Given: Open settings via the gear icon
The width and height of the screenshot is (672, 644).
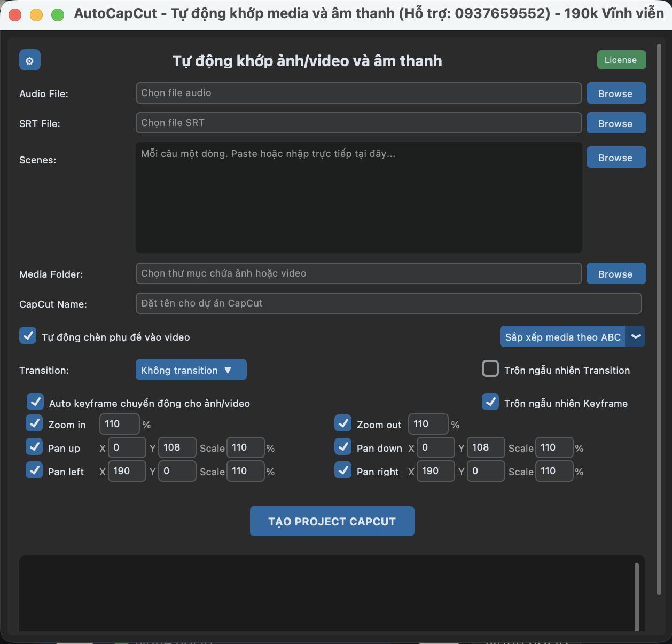Looking at the screenshot, I should point(30,60).
